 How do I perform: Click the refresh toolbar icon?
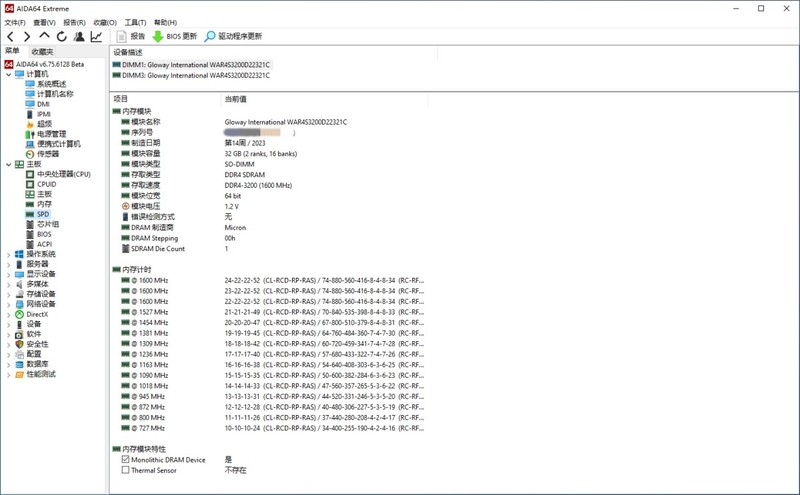click(x=62, y=36)
